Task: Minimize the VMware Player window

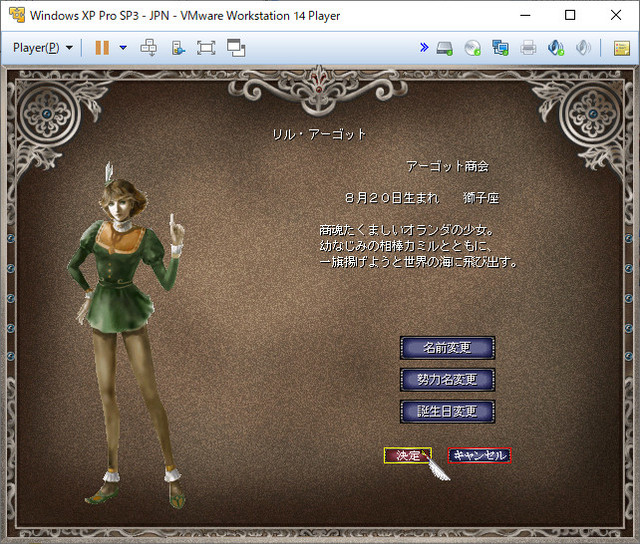Action: click(x=525, y=15)
